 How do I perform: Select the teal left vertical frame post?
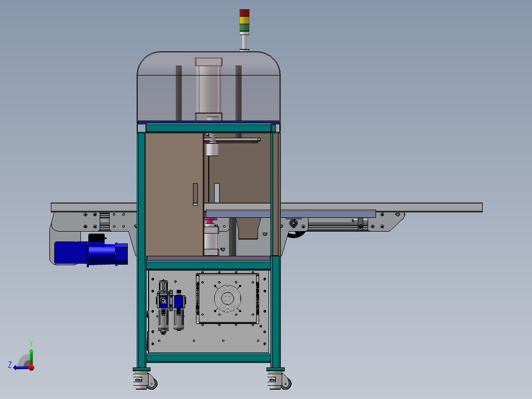141,250
